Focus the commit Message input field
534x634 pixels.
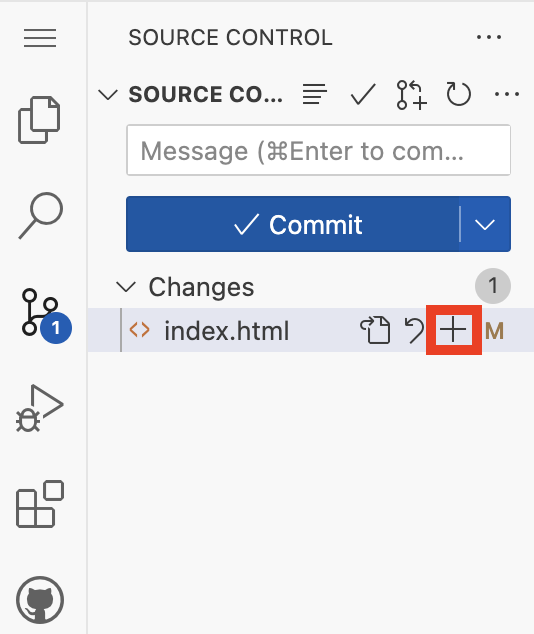[319, 150]
